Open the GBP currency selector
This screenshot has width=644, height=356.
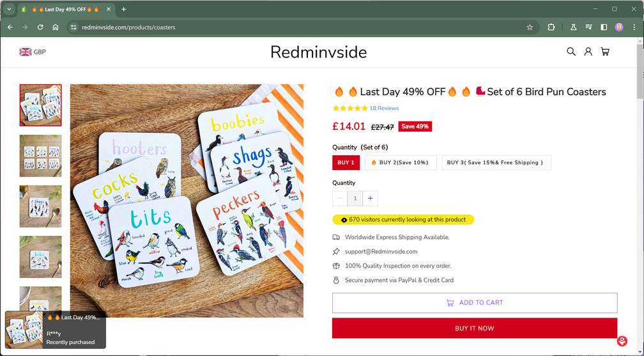point(33,52)
